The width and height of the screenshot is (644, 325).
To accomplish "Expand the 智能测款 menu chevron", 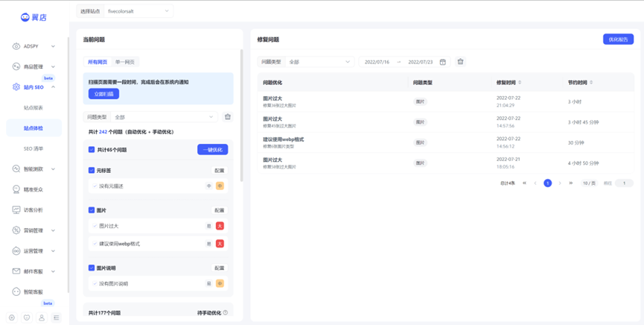I will pyautogui.click(x=53, y=168).
